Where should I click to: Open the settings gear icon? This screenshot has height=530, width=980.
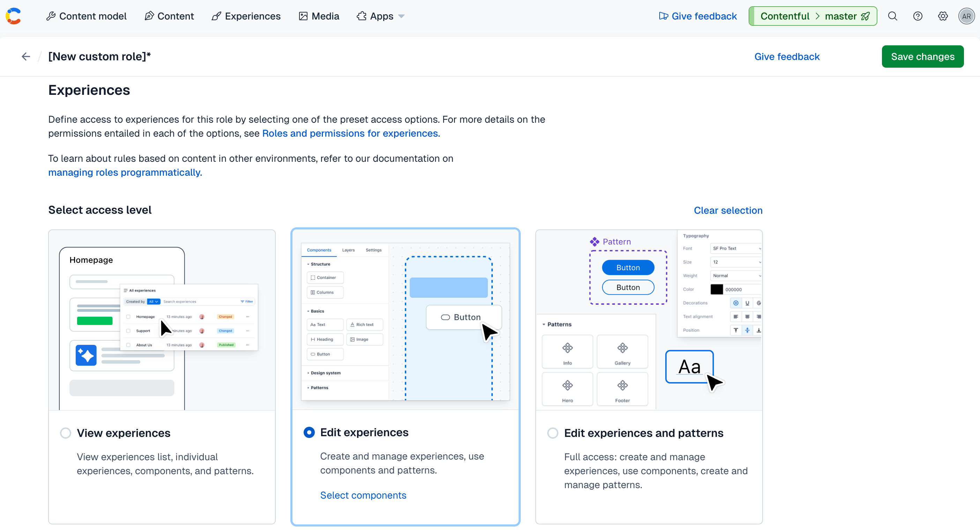[943, 16]
